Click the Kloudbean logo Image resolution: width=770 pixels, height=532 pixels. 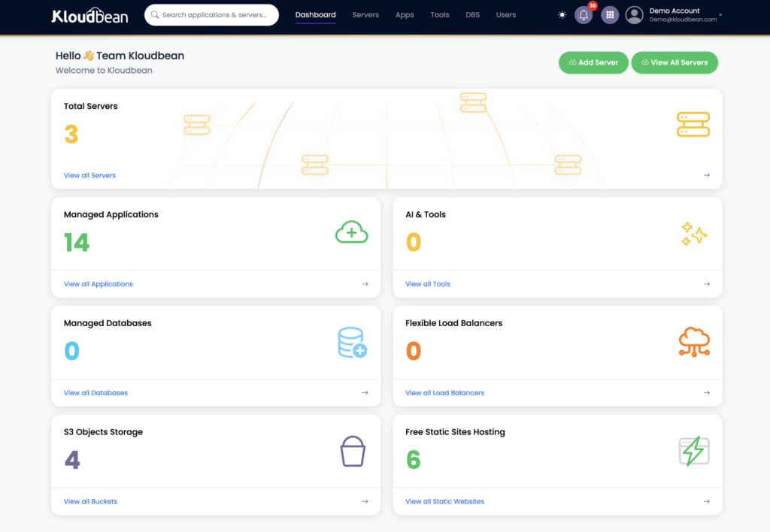tap(90, 16)
